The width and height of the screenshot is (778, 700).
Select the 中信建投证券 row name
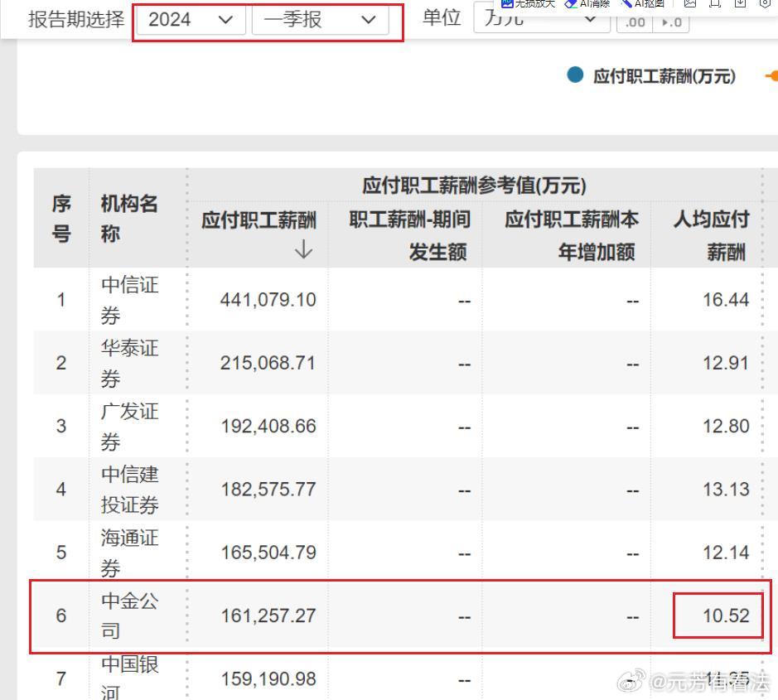point(129,490)
